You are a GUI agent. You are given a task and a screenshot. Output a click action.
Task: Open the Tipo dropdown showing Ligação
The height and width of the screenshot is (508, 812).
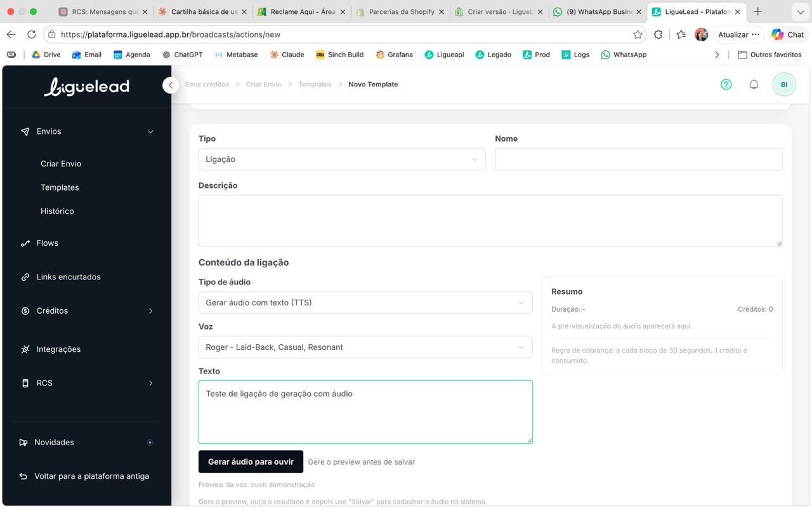coord(342,159)
